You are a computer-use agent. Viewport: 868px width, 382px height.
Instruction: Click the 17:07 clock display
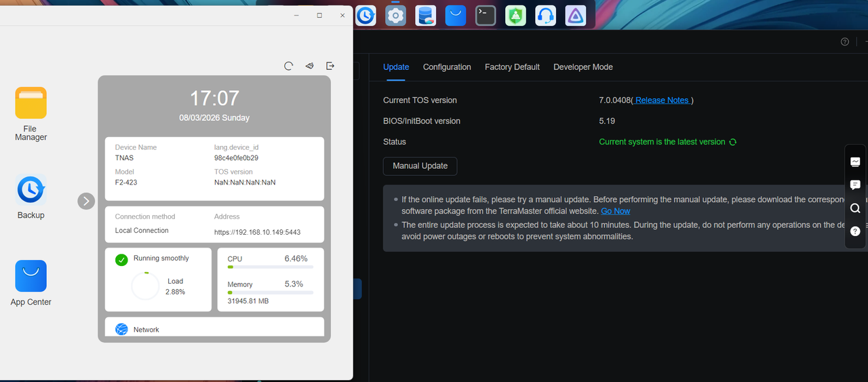tap(214, 98)
